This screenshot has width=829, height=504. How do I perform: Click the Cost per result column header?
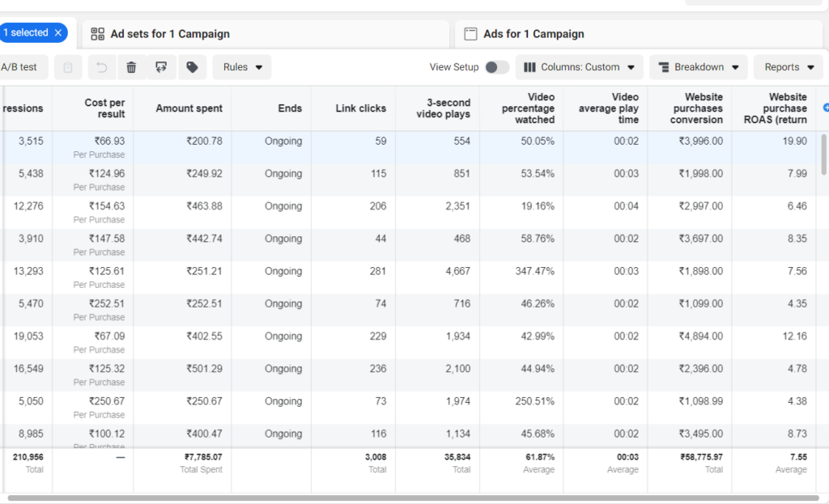pyautogui.click(x=104, y=108)
